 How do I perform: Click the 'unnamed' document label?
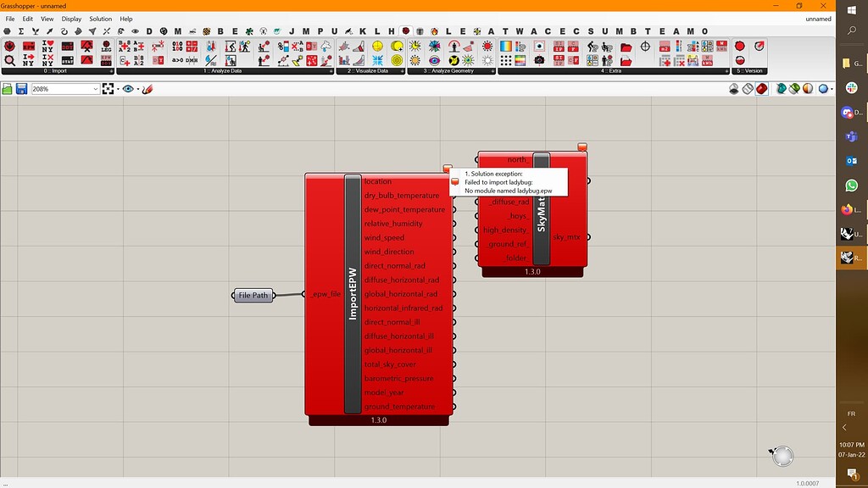coord(818,19)
